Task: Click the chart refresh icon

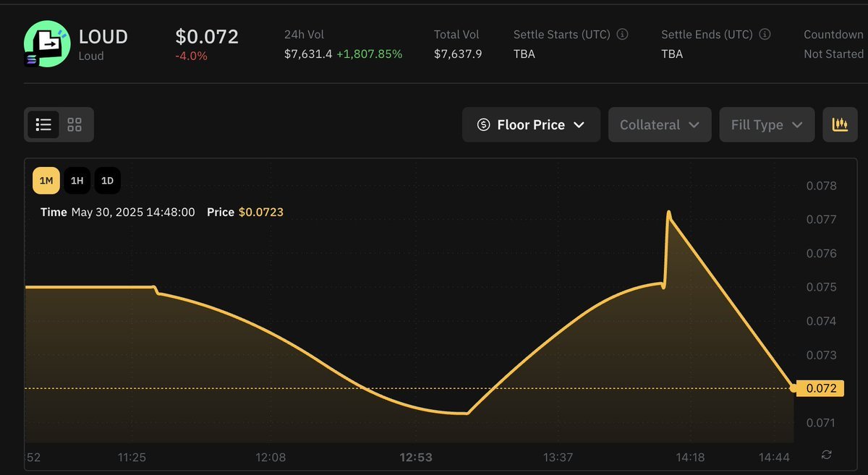Action: (827, 455)
